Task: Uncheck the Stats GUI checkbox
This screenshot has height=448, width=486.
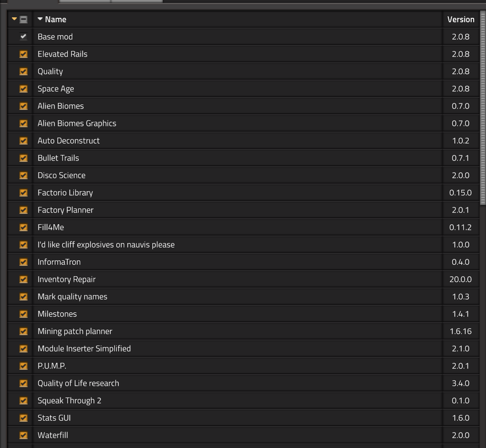Action: tap(24, 418)
